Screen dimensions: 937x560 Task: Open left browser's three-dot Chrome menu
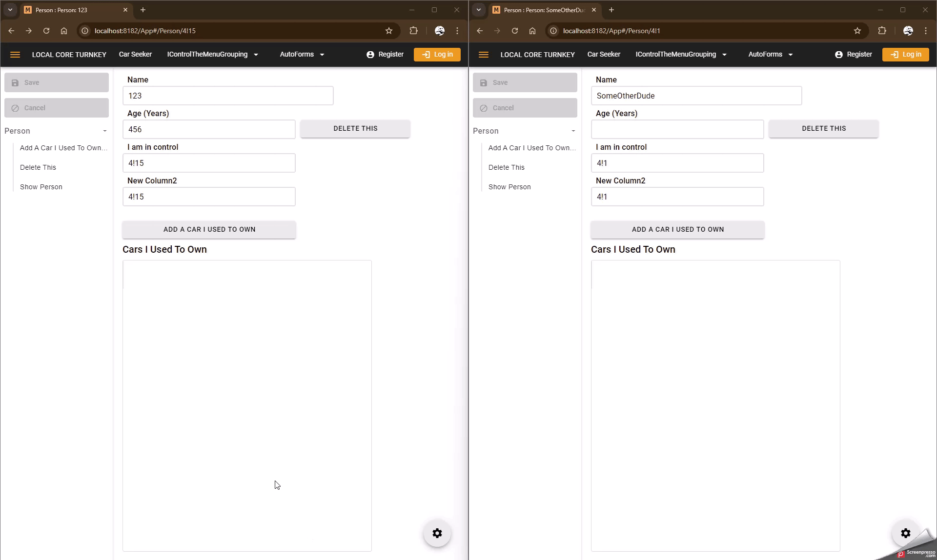tap(457, 31)
